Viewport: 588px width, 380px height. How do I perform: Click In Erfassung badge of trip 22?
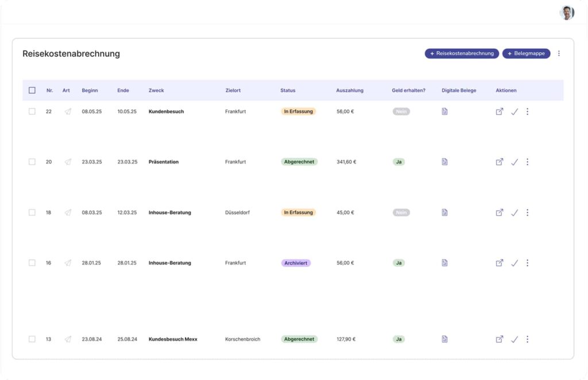pyautogui.click(x=298, y=111)
